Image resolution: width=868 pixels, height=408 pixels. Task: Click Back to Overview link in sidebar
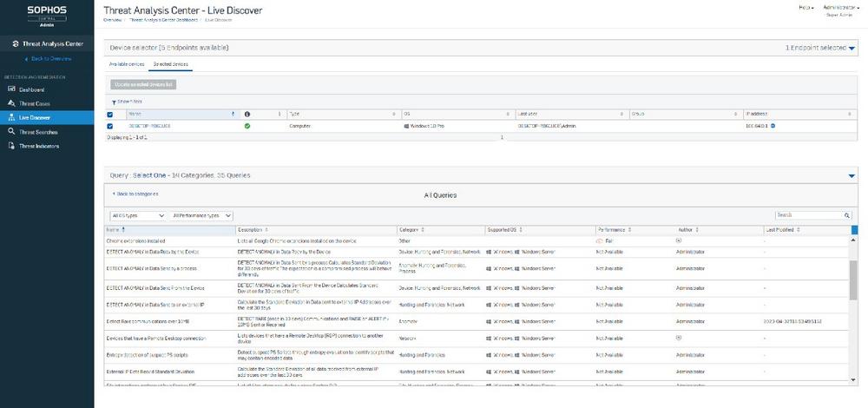(48, 59)
